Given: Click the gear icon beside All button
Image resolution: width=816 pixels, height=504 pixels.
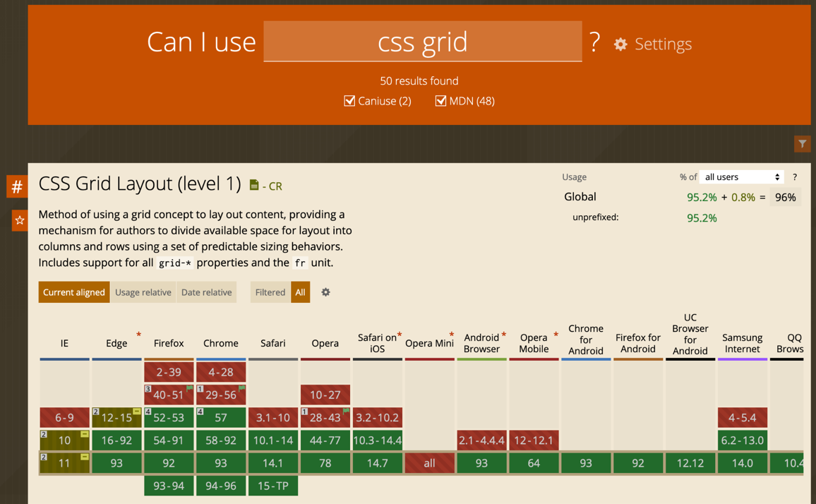Looking at the screenshot, I should (325, 292).
